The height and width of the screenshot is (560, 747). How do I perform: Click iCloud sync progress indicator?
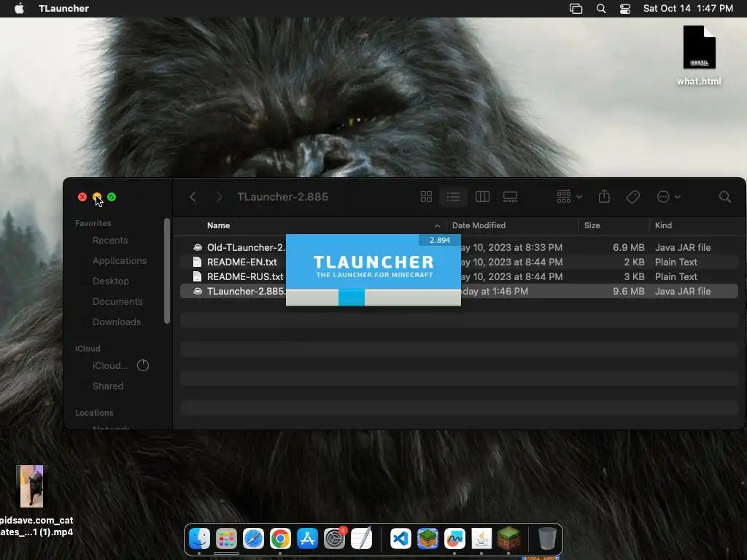tap(143, 365)
